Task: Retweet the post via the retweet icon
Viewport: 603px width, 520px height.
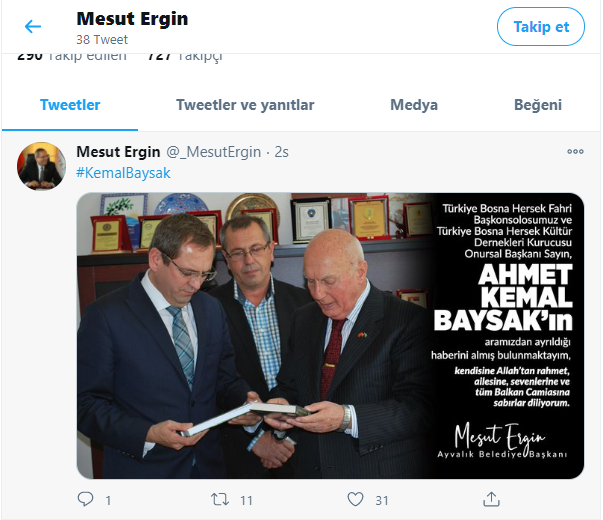Action: pyautogui.click(x=220, y=499)
